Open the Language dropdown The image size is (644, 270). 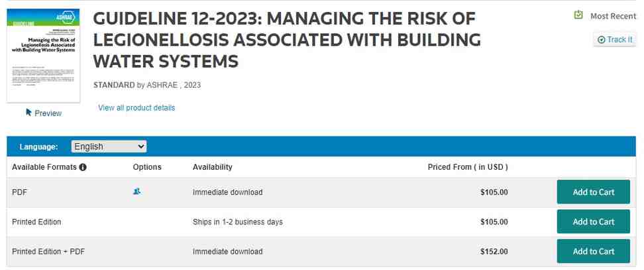click(x=109, y=147)
